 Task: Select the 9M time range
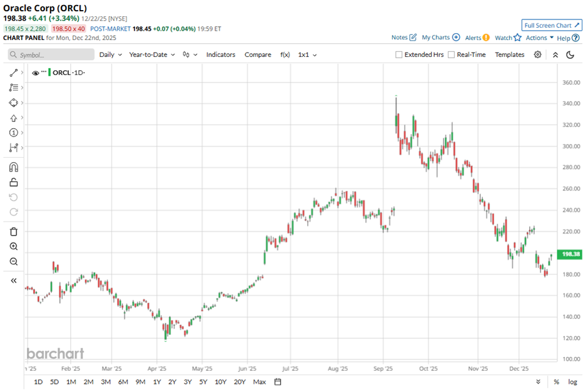point(140,382)
